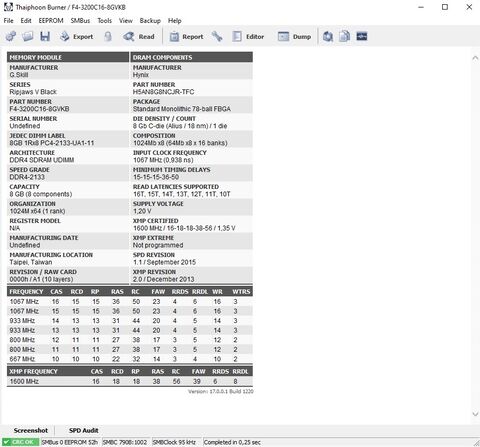
Task: Click the XMP FREQUENCY header
Action: [33, 371]
